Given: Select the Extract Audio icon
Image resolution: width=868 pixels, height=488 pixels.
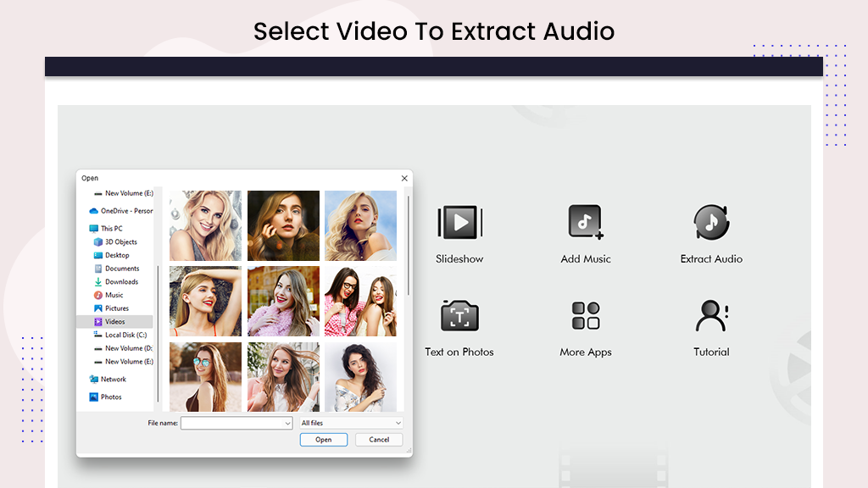Looking at the screenshot, I should pyautogui.click(x=711, y=223).
